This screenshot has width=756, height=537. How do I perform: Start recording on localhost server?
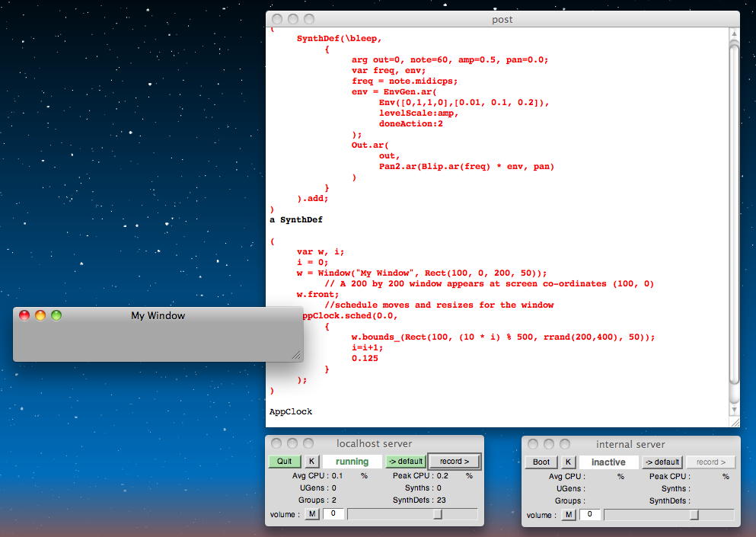455,462
